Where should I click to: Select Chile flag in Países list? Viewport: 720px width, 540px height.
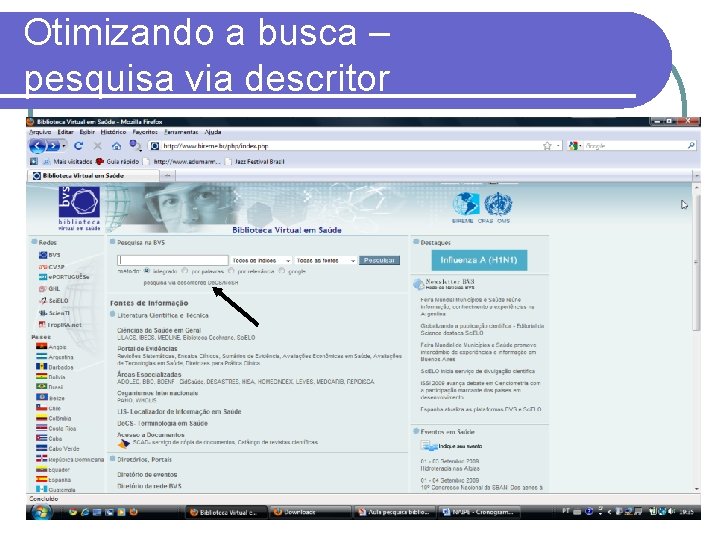[42, 408]
